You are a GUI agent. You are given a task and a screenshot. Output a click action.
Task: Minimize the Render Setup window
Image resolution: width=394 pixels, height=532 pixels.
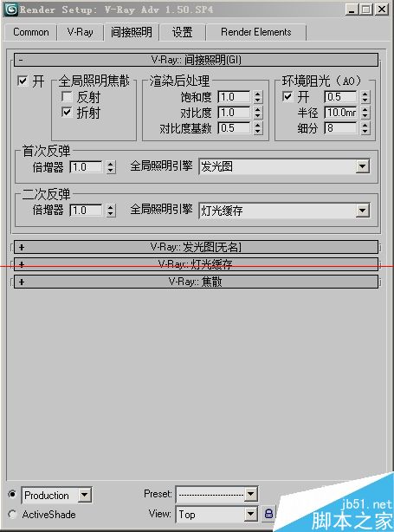tap(352, 10)
